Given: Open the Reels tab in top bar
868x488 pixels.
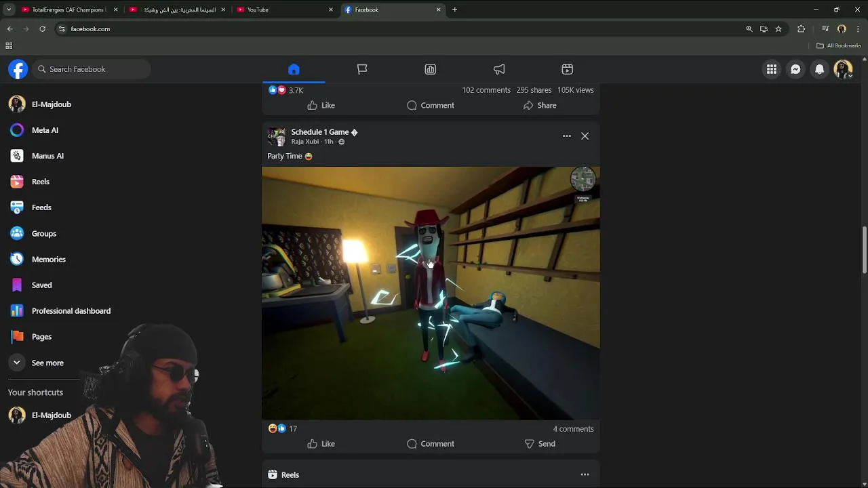Looking at the screenshot, I should pyautogui.click(x=568, y=69).
